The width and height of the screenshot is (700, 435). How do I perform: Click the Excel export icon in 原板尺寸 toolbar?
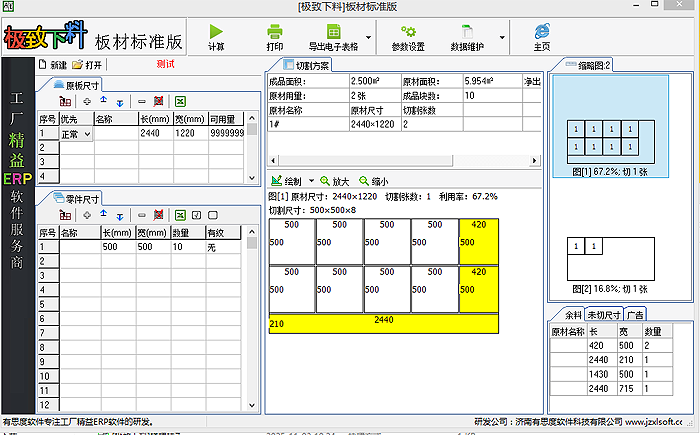click(x=180, y=102)
